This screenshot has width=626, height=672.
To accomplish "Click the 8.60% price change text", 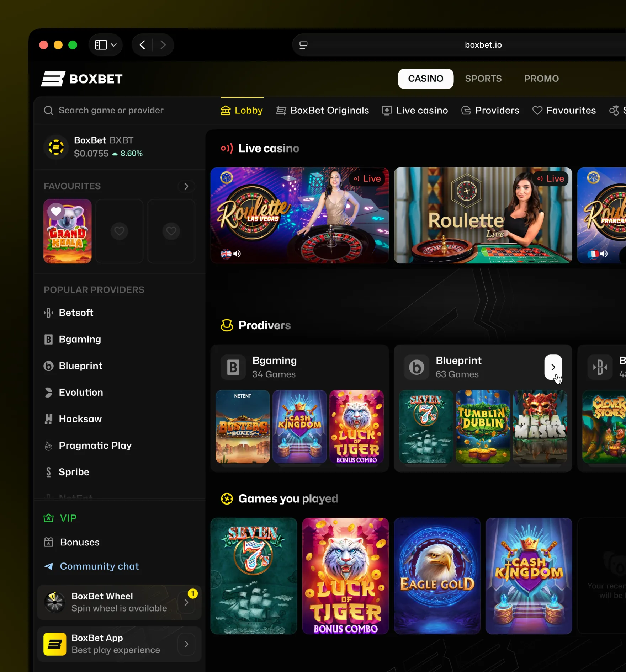I will [132, 154].
